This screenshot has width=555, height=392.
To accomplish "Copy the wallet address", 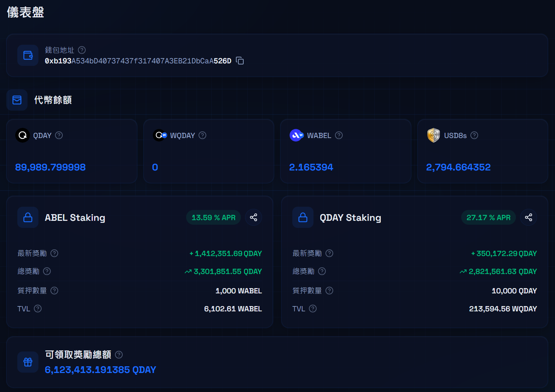I will 240,61.
